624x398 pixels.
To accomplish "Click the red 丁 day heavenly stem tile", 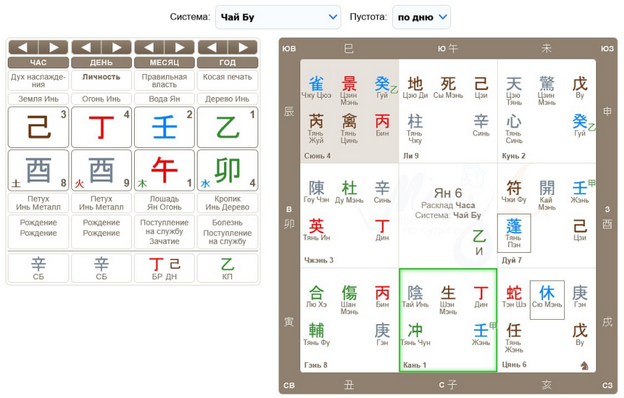I will 101,127.
